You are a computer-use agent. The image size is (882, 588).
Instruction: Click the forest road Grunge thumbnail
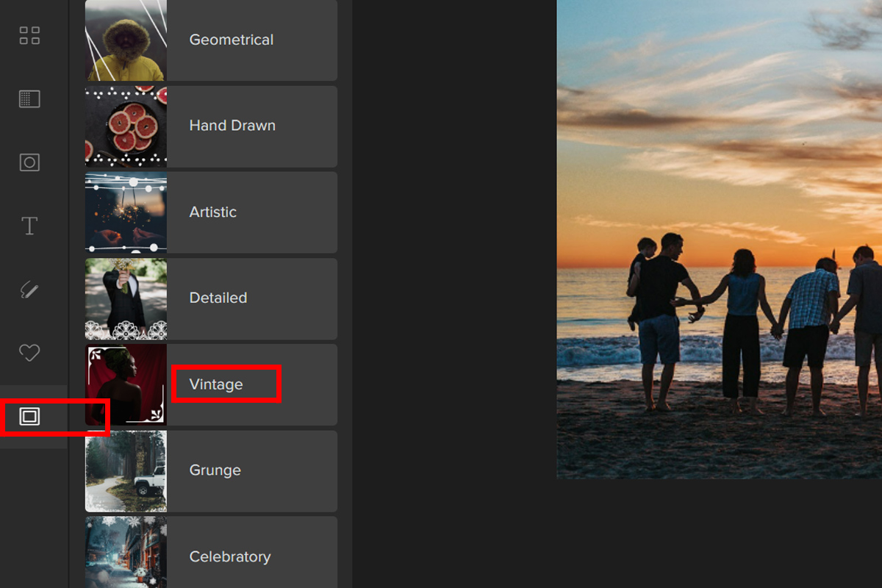126,471
